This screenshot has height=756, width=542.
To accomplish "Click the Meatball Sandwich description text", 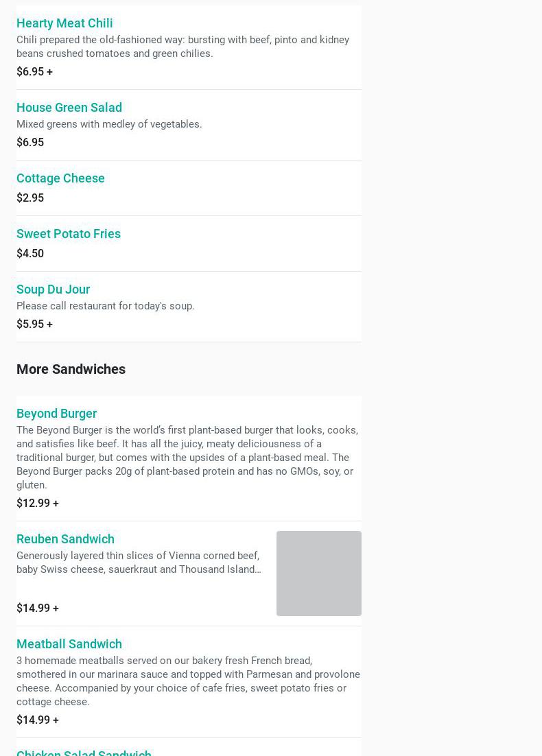I will pyautogui.click(x=188, y=681).
